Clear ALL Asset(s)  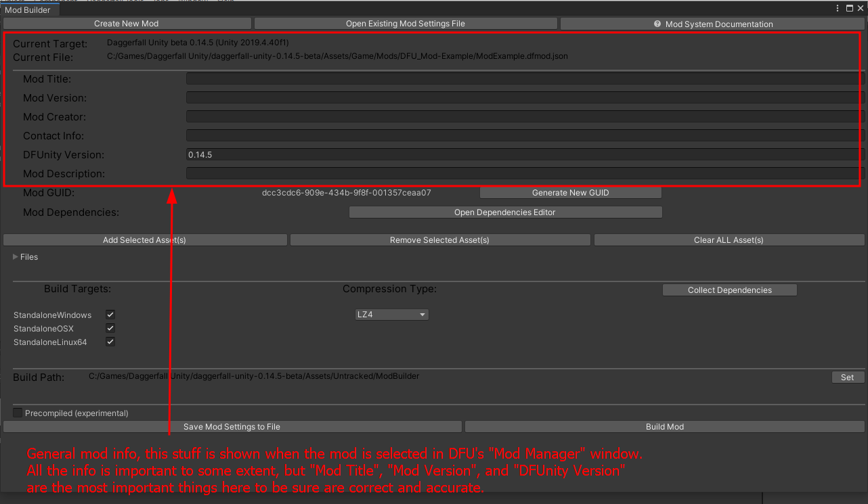729,240
